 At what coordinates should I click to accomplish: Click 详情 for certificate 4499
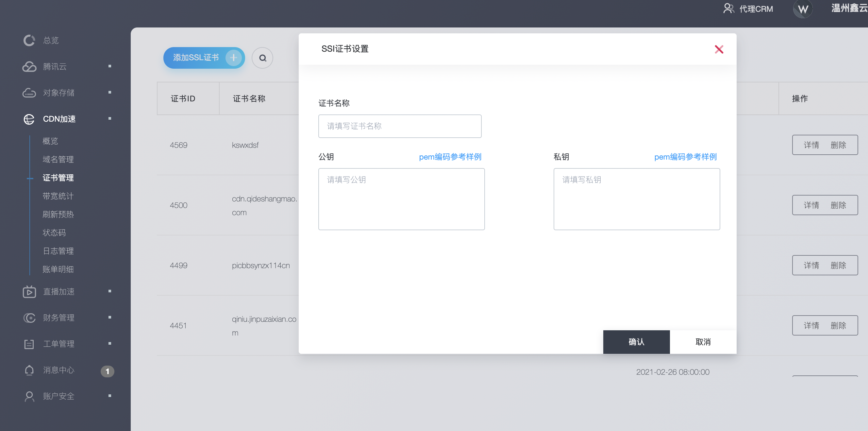[x=811, y=266]
